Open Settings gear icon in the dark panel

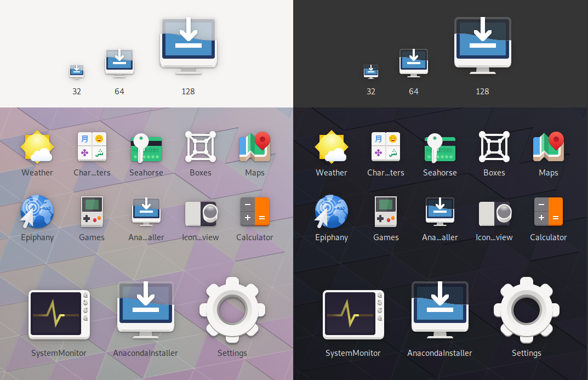coord(527,310)
